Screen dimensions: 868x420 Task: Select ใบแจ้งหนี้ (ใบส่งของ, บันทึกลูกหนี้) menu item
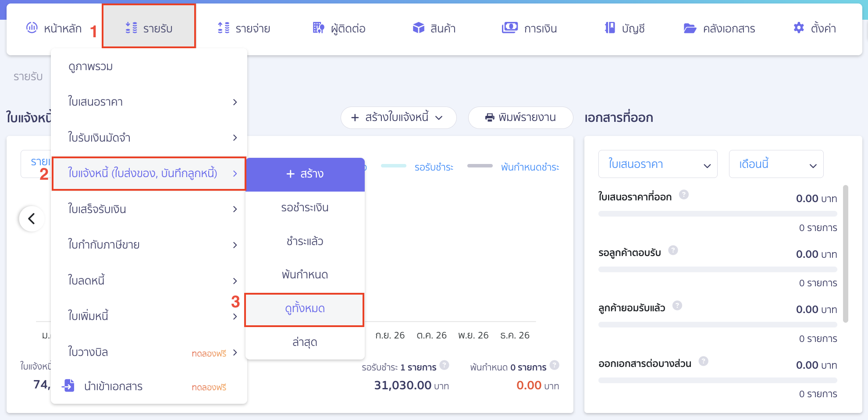[149, 173]
